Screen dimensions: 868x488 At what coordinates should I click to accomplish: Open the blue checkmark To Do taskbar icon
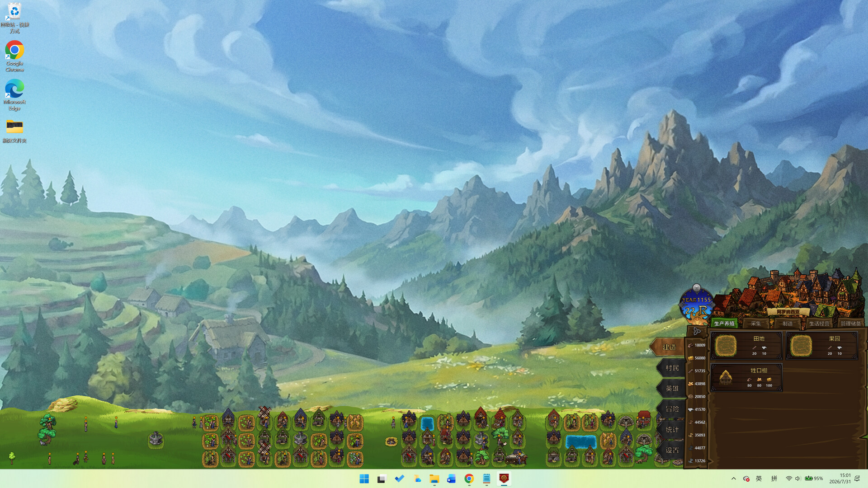pyautogui.click(x=399, y=479)
